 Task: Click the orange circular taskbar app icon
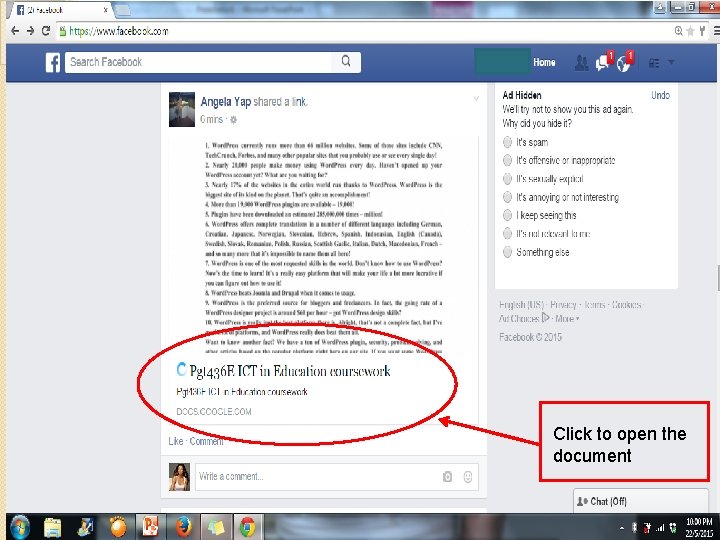click(x=118, y=527)
